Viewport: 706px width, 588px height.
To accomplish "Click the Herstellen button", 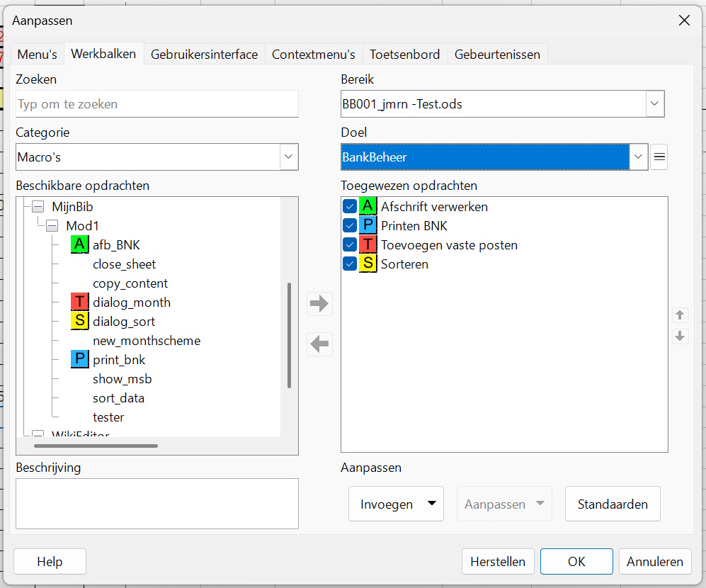I will point(498,562).
